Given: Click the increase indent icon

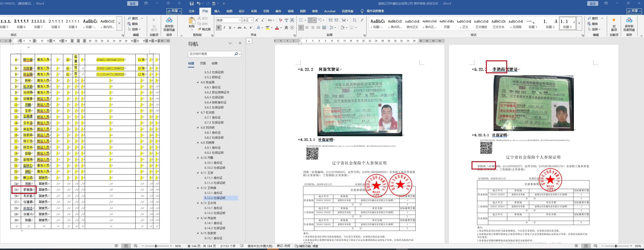Looking at the screenshot, I should pyautogui.click(x=336, y=20).
